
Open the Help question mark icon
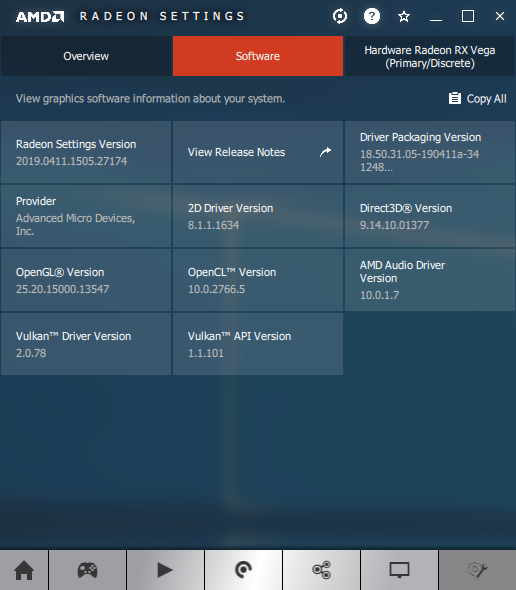pos(372,16)
